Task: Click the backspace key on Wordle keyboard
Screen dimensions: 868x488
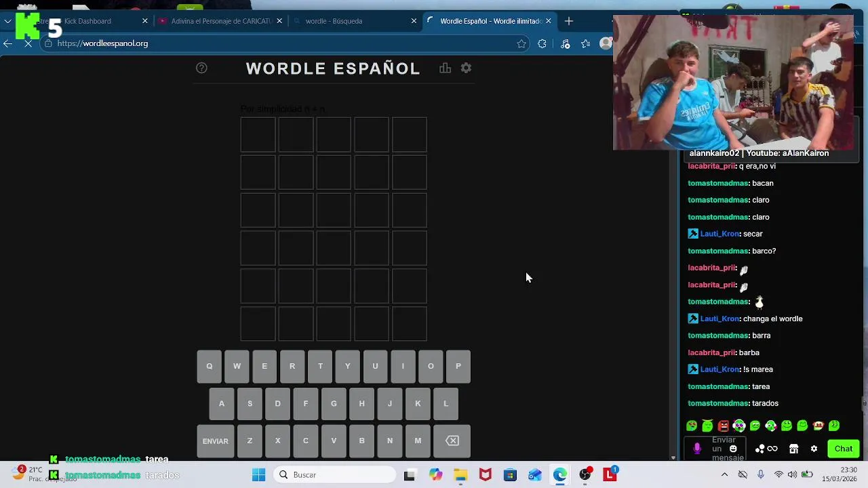Action: [x=452, y=441]
